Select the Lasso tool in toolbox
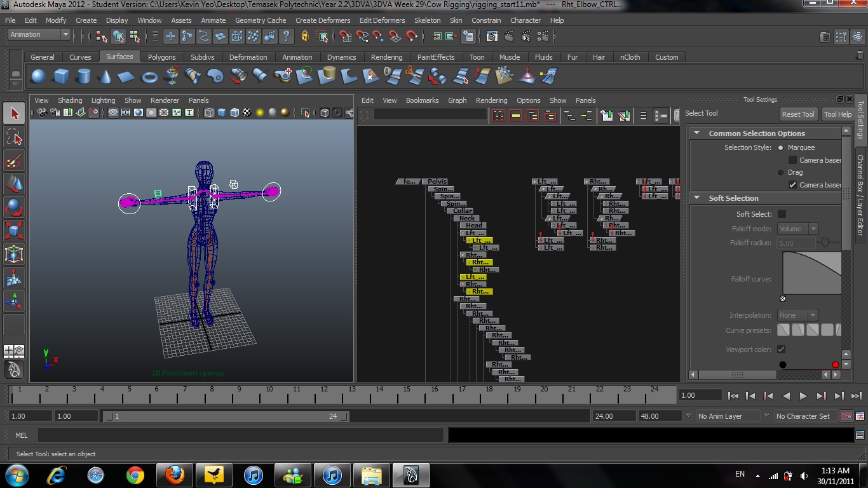 (14, 137)
